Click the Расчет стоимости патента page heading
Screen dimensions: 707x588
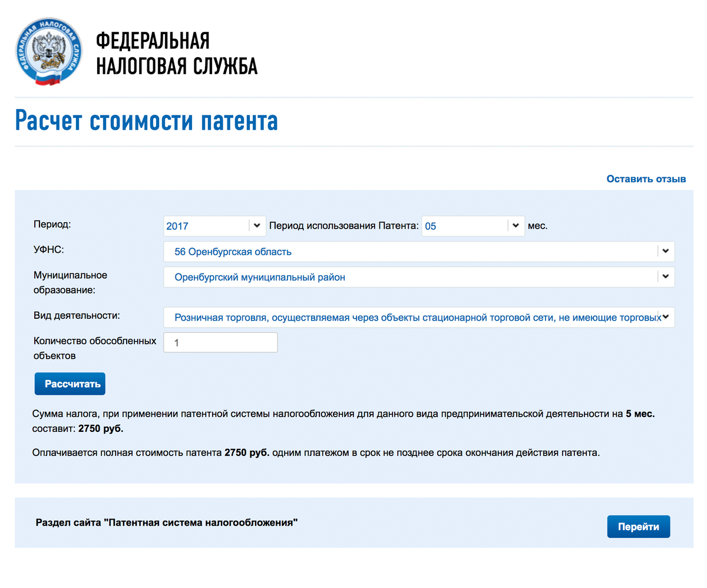coord(146,120)
